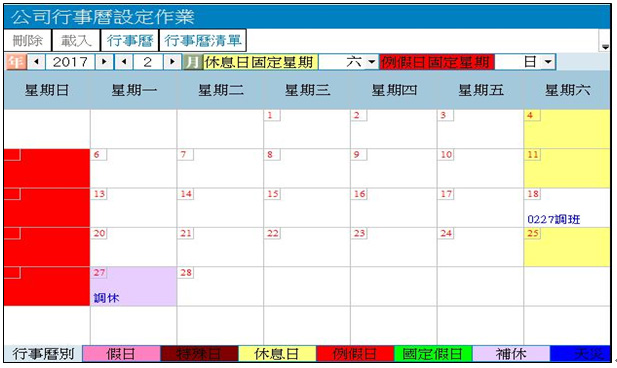Select the green 月 month icon
617x368 pixels.
pyautogui.click(x=193, y=62)
